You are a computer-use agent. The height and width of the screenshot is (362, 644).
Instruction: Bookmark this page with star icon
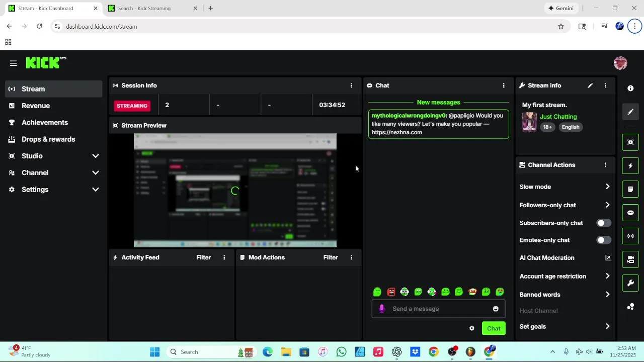point(561,27)
